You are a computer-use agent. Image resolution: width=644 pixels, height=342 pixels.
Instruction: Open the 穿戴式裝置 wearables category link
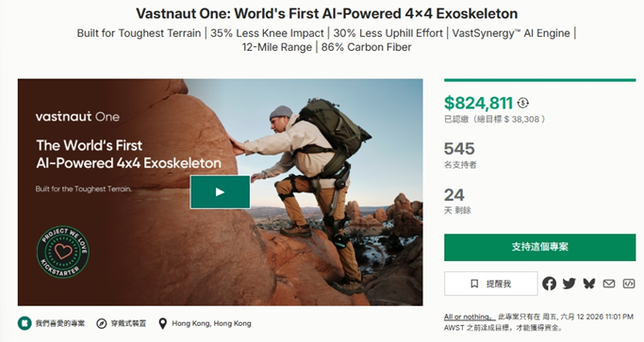coord(128,323)
